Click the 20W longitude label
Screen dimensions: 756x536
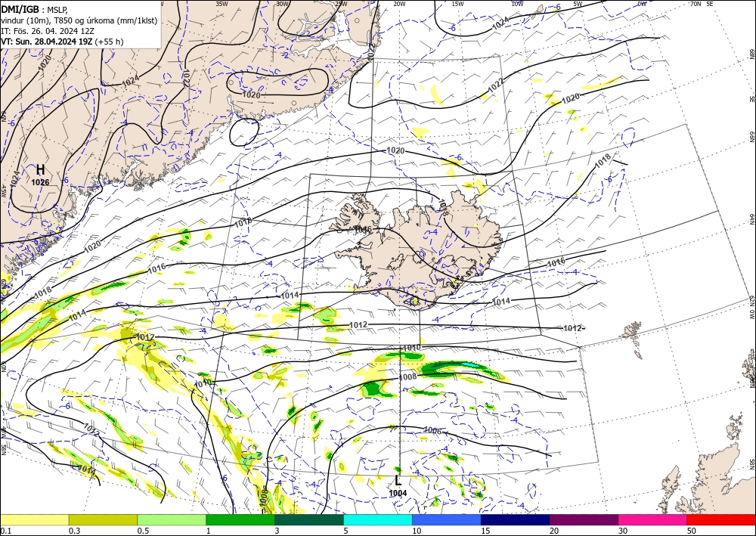point(399,3)
